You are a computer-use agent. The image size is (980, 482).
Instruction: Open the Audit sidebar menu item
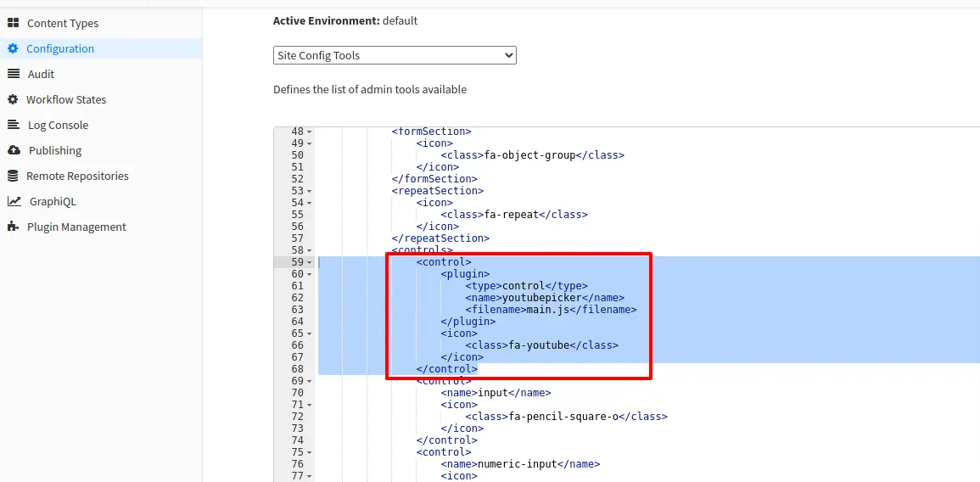click(41, 74)
